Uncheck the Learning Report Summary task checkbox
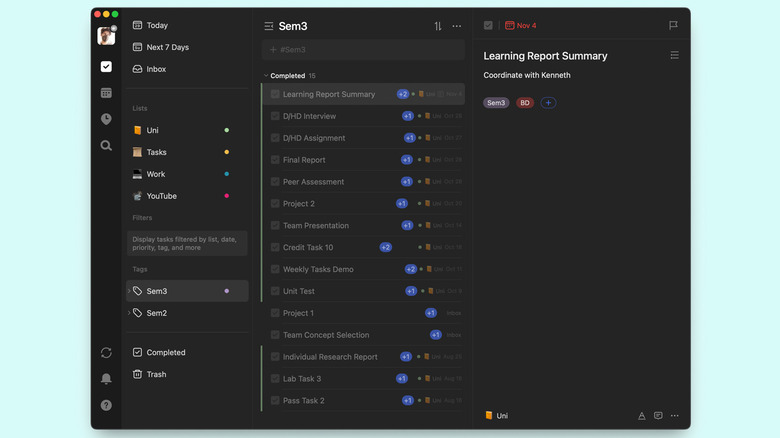Screen dimensions: 780x438 tap(275, 94)
